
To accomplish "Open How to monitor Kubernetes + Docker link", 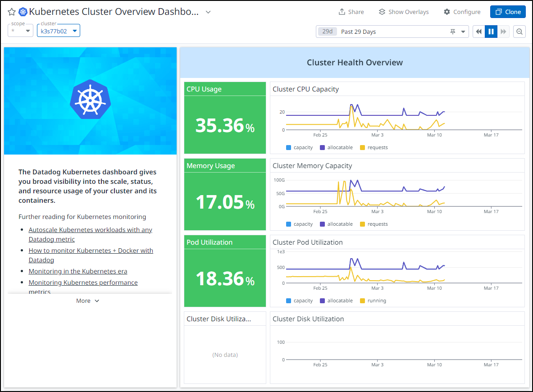I will [91, 255].
